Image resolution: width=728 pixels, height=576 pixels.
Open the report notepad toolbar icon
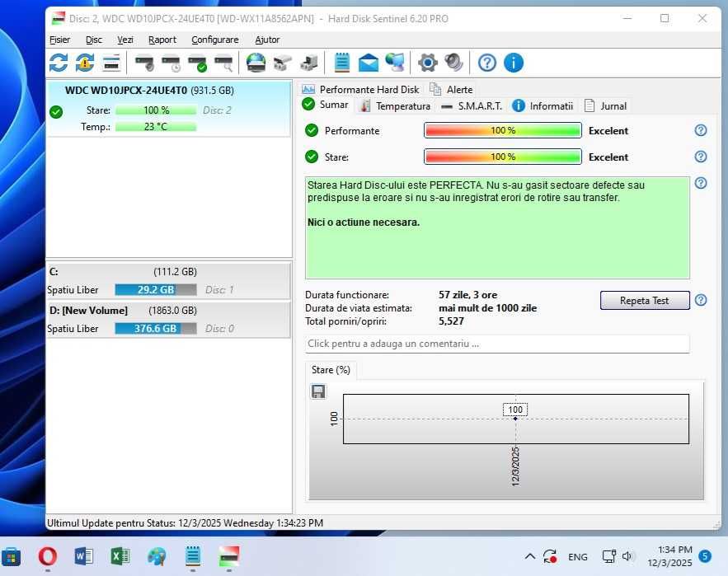pos(342,63)
